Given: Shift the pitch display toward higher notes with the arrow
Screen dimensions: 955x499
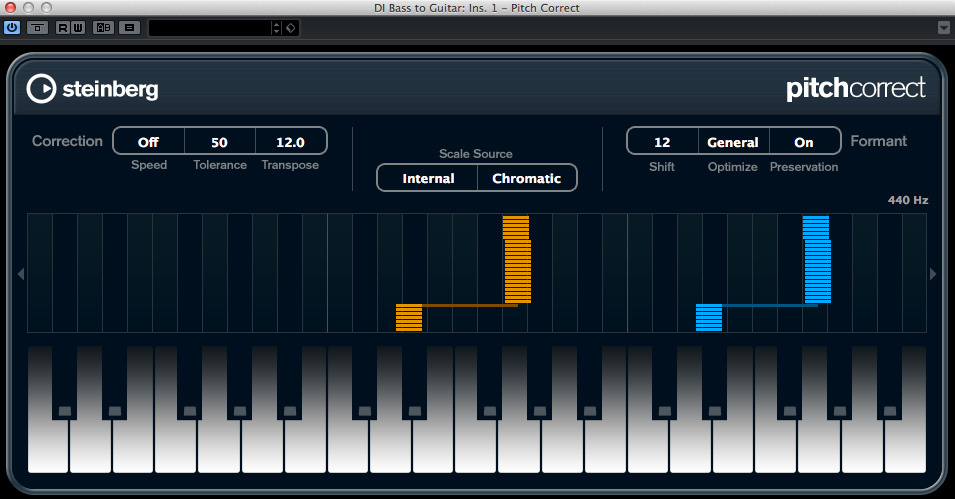Looking at the screenshot, I should coord(932,274).
